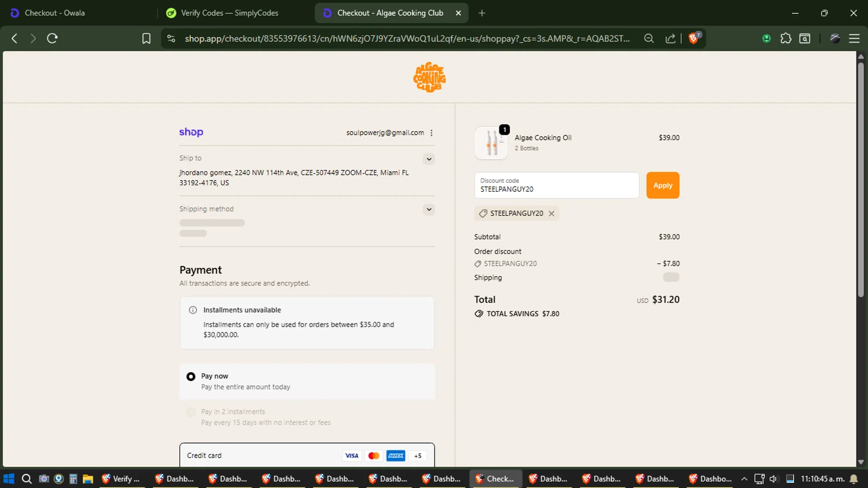Open the Check... Brave taskbar window
Viewport: 868px width, 488px height.
pyautogui.click(x=495, y=479)
